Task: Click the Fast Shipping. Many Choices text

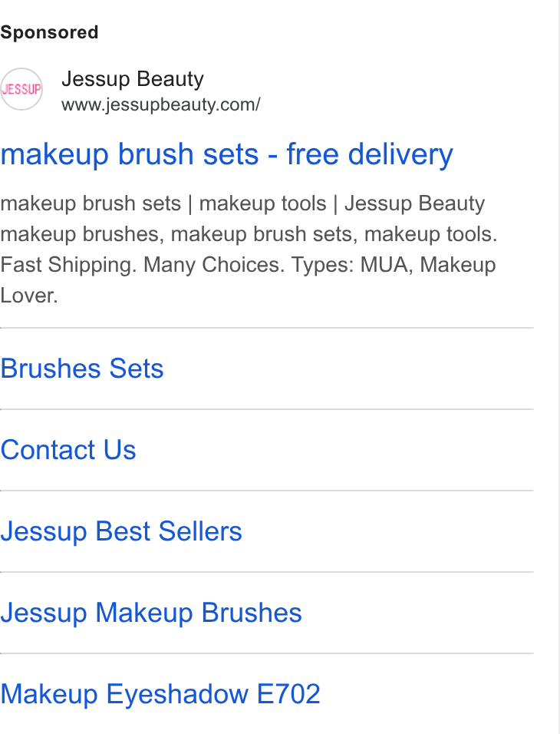Action: pos(142,265)
